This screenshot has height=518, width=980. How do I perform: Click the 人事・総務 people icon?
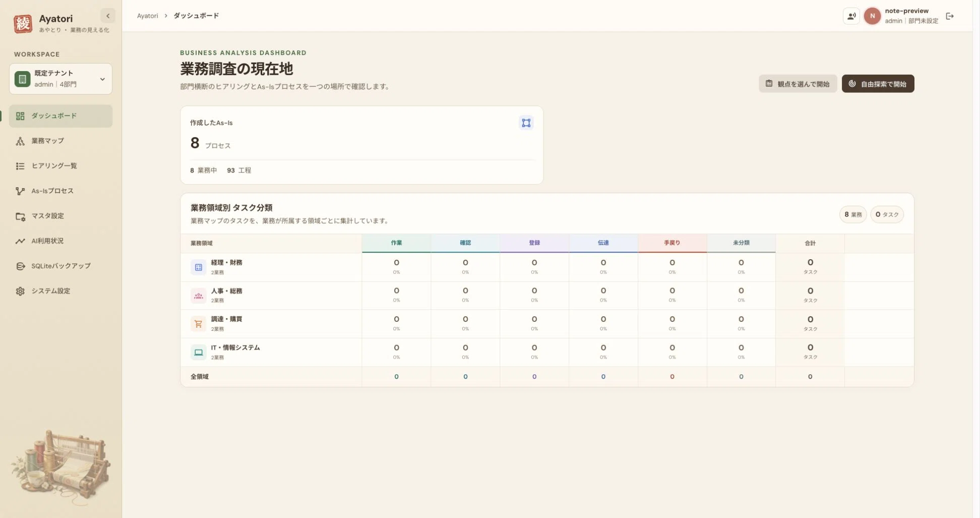pos(199,296)
